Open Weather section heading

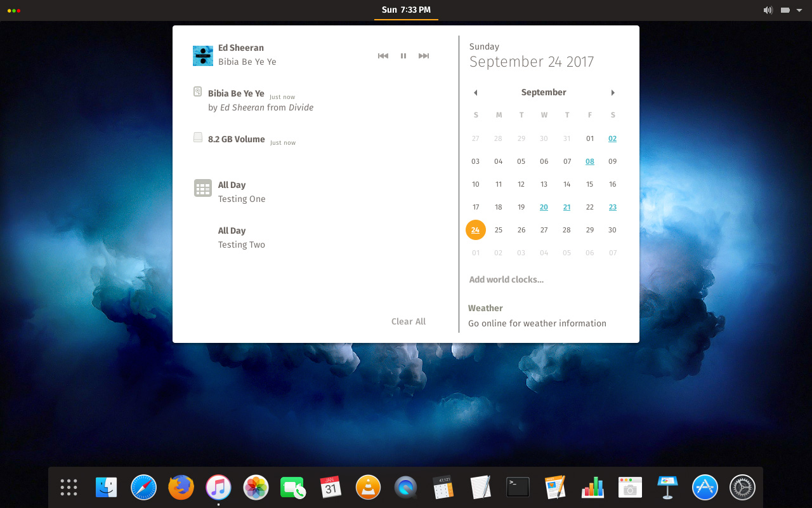coord(485,308)
